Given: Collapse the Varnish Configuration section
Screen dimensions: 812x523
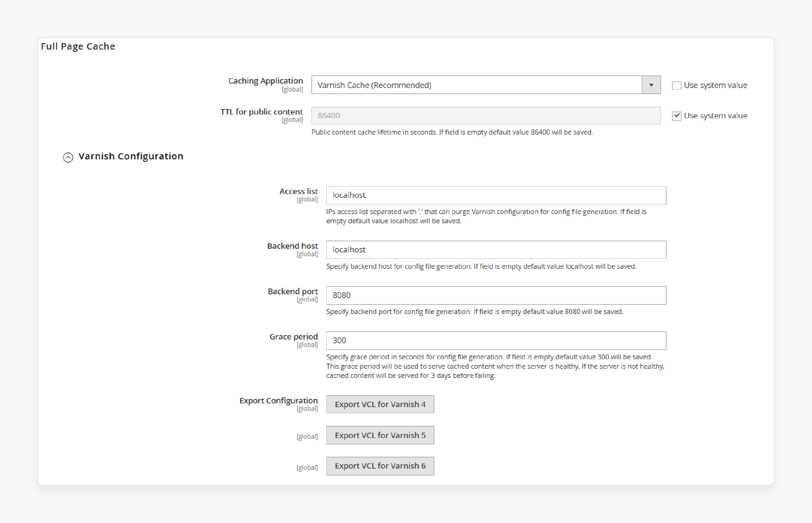Looking at the screenshot, I should [x=68, y=156].
